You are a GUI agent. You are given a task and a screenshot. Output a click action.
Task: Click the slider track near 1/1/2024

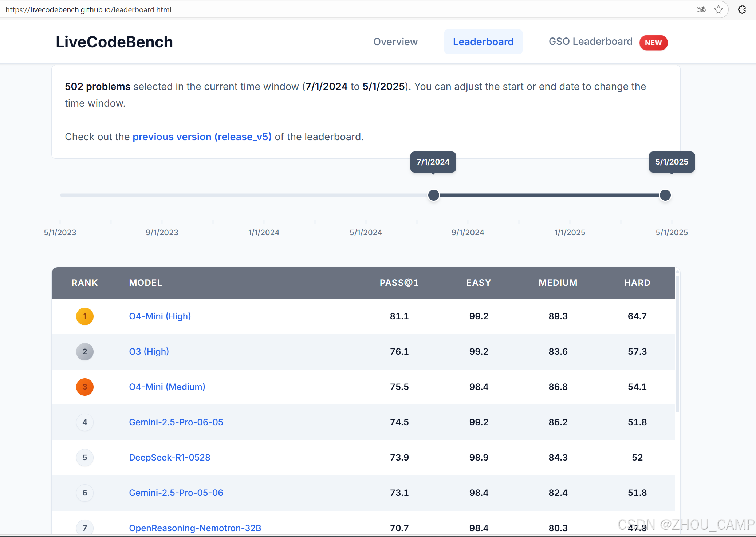[264, 195]
